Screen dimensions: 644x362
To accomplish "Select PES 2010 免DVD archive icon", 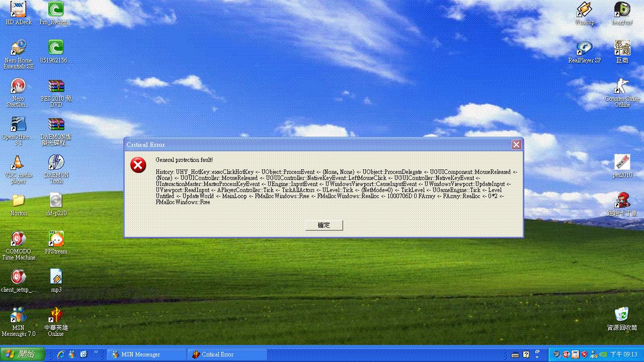I will 56,93.
